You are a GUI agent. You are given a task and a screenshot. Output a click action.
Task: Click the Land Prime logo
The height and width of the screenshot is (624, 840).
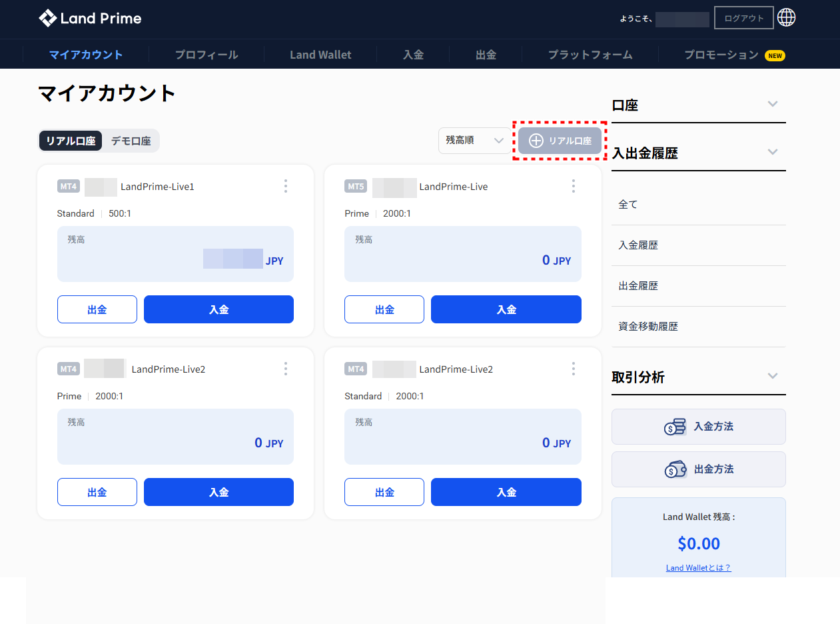(90, 18)
